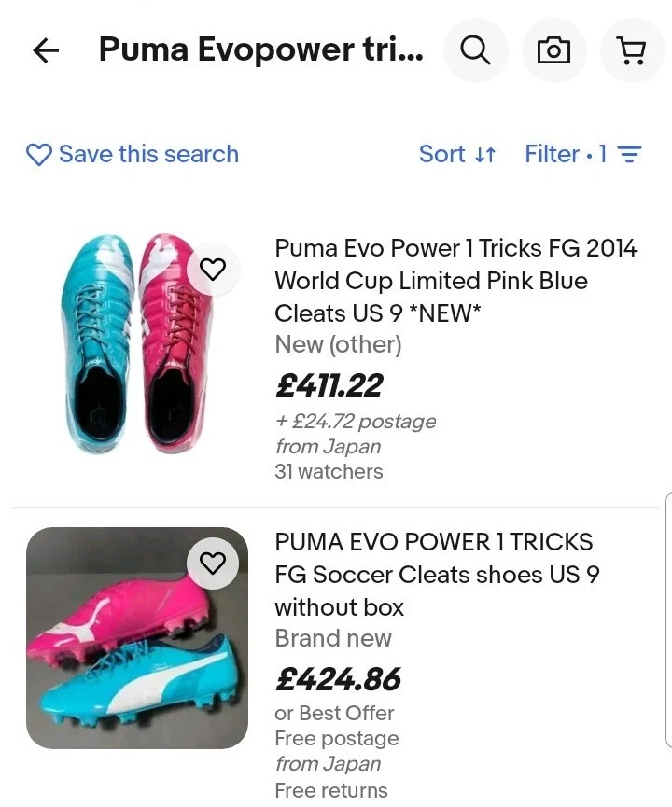
Task: Click the £411.22 price
Action: [329, 385]
